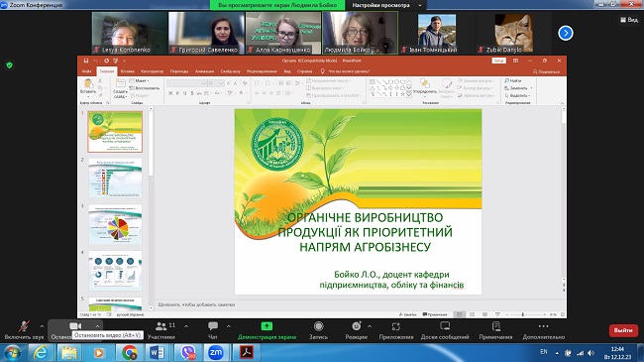Click Создать слайд new slide icon

120,83
